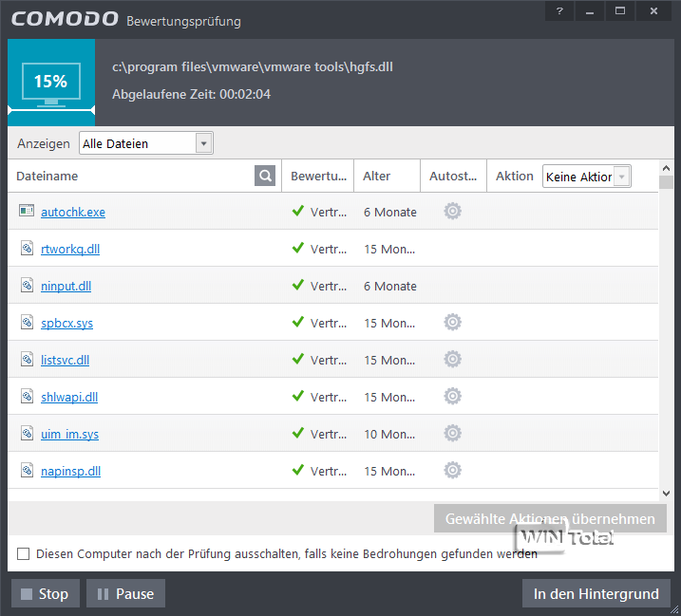
Task: Click '6 Monate' age in autochk.exe row
Action: click(390, 212)
